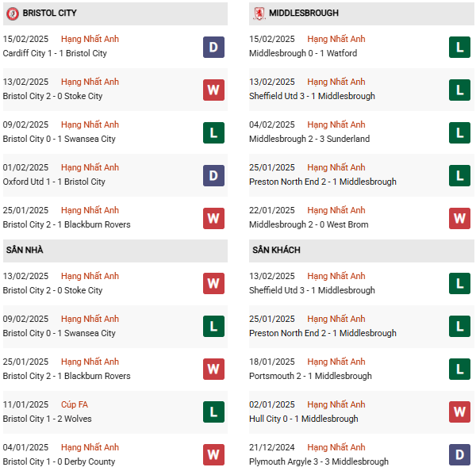Viewport: 476px width, 471px height.
Task: Click D badge for Cardiff City match
Action: pyautogui.click(x=213, y=47)
